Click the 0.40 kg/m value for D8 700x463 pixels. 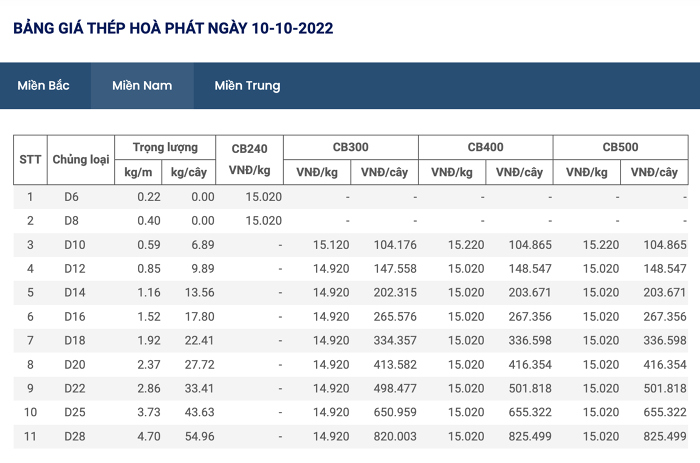tap(149, 221)
